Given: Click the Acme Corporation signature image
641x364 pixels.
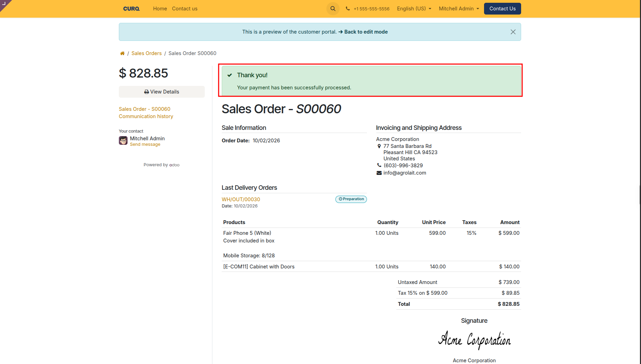Looking at the screenshot, I should [474, 340].
